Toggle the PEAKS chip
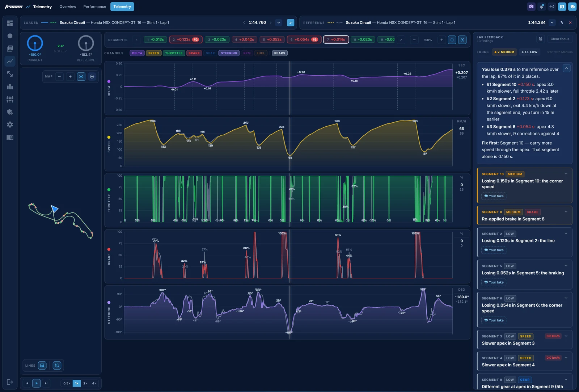 (280, 53)
